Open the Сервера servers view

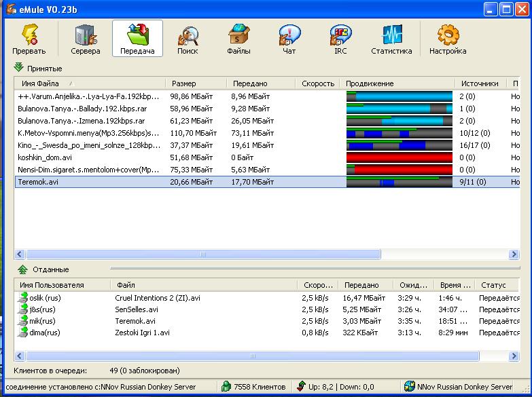pos(86,39)
